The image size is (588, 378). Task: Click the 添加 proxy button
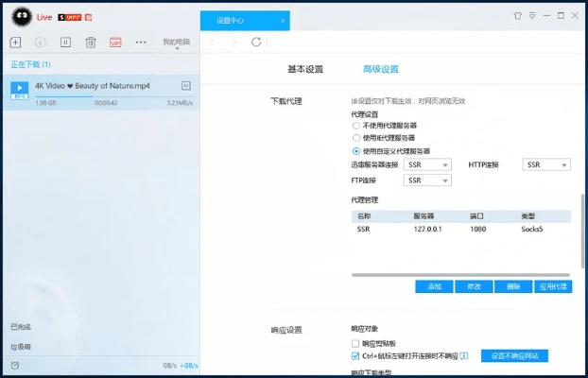tap(434, 286)
